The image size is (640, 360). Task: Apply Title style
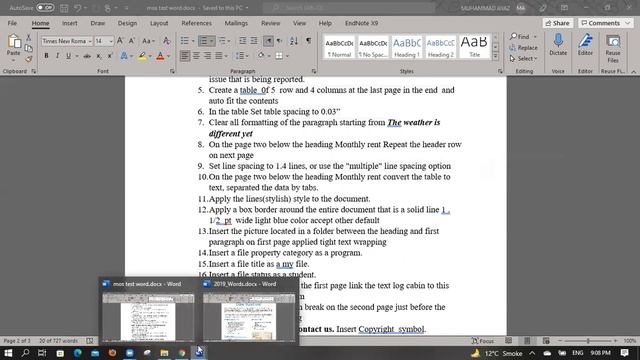(474, 47)
